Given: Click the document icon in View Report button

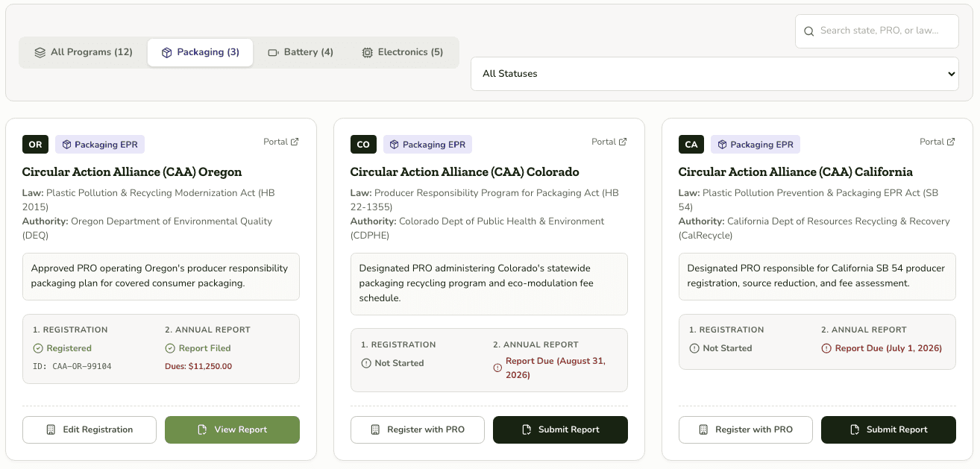Looking at the screenshot, I should [x=202, y=429].
